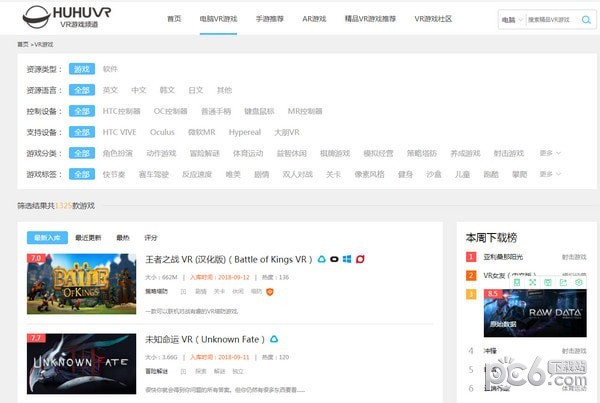Expand 更多 in the 游戏标签 row

coord(550,174)
